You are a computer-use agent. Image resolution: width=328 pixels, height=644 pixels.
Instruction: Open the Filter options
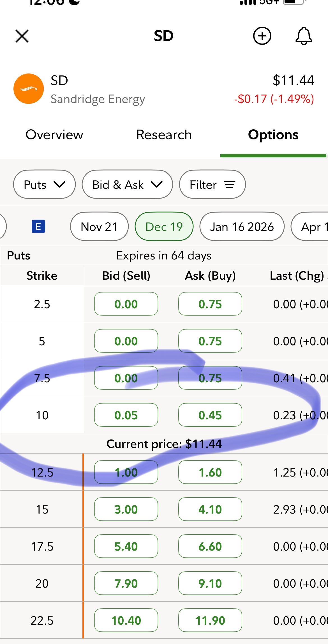click(212, 184)
